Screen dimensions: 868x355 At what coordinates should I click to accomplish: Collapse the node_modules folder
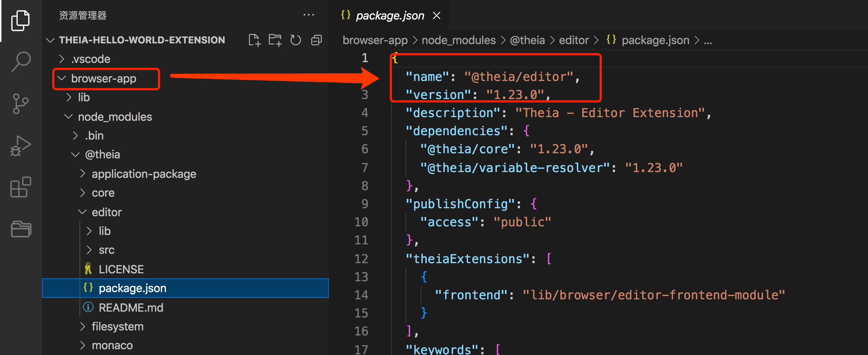[68, 116]
